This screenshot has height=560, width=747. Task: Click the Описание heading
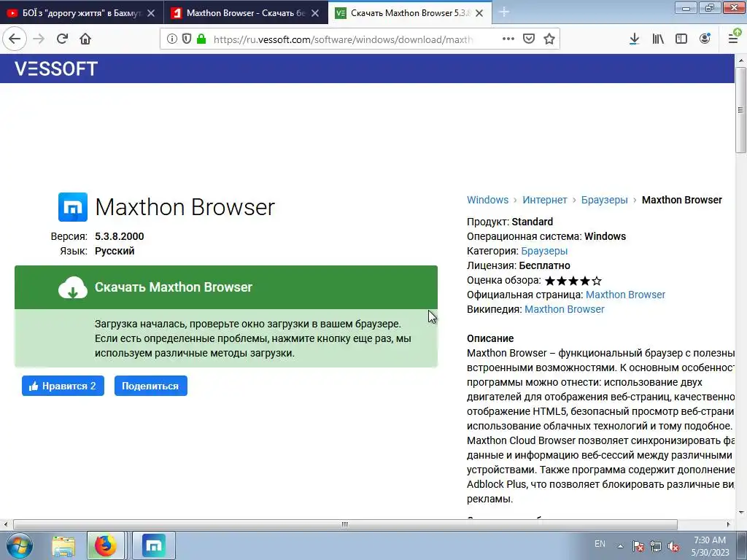pyautogui.click(x=490, y=338)
